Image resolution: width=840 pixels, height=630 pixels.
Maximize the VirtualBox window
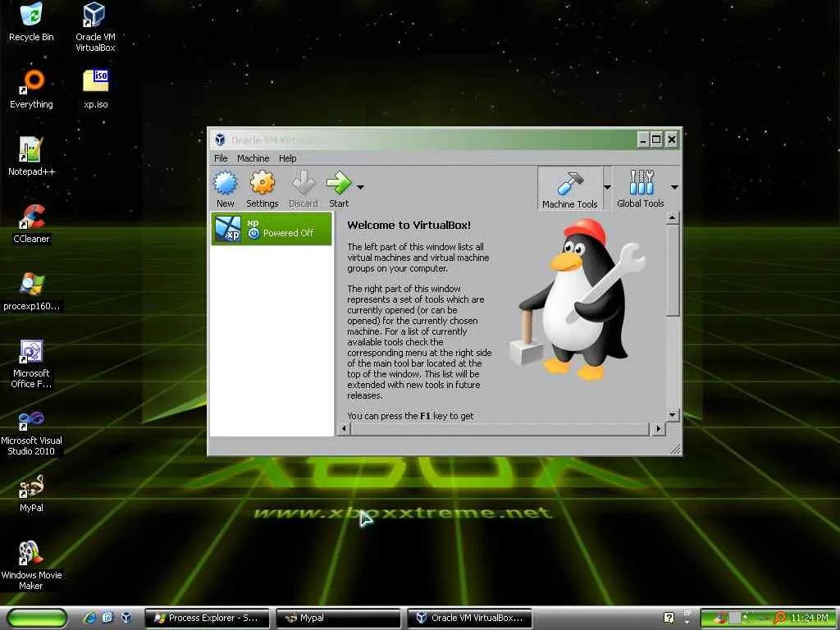tap(657, 139)
